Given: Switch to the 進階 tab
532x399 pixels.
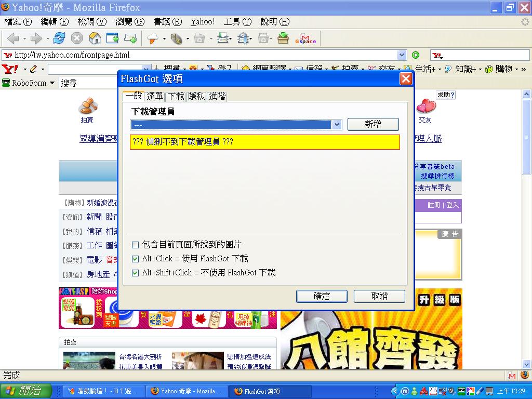Looking at the screenshot, I should point(217,96).
